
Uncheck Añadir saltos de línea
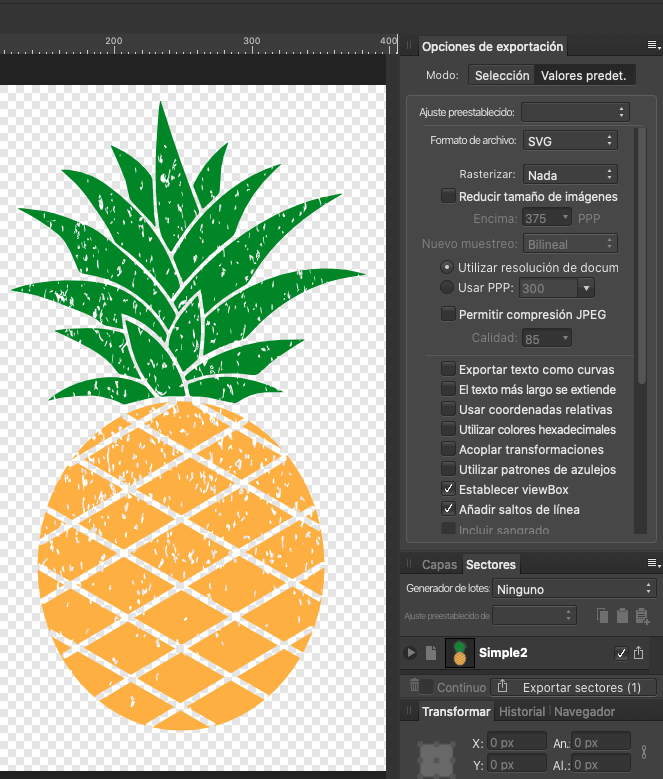(x=448, y=508)
